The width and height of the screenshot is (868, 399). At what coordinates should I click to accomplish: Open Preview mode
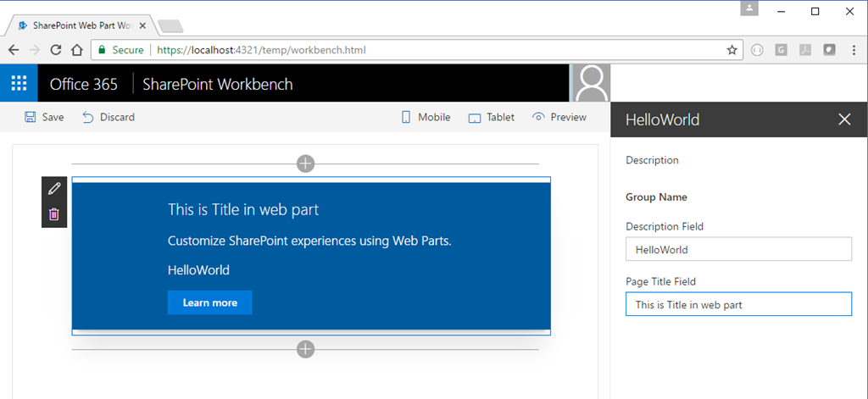[x=559, y=117]
